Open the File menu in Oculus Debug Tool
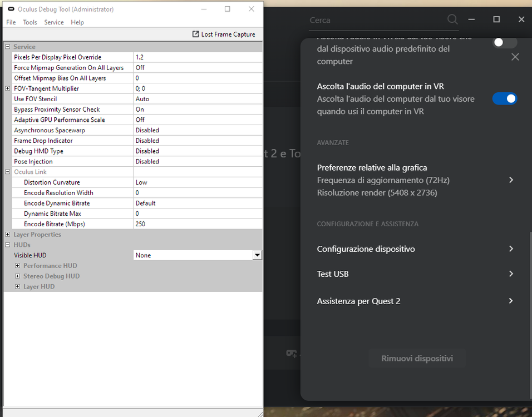The image size is (532, 417). (x=11, y=22)
